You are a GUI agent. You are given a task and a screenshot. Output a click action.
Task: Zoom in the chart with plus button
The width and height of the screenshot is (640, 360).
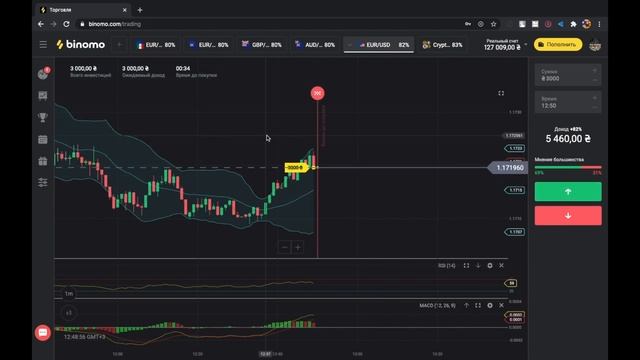pos(298,247)
